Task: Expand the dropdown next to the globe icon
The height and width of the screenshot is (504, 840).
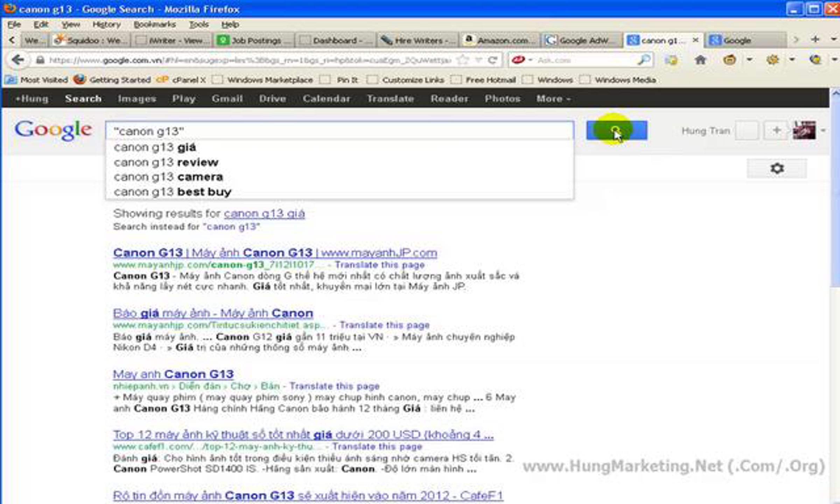Action: pyautogui.click(x=835, y=59)
